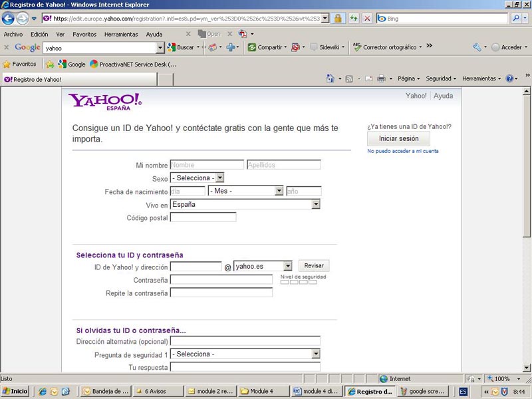Image resolution: width=532 pixels, height=399 pixels.
Task: Switch to the Bandeja de taskbar window
Action: 106,391
